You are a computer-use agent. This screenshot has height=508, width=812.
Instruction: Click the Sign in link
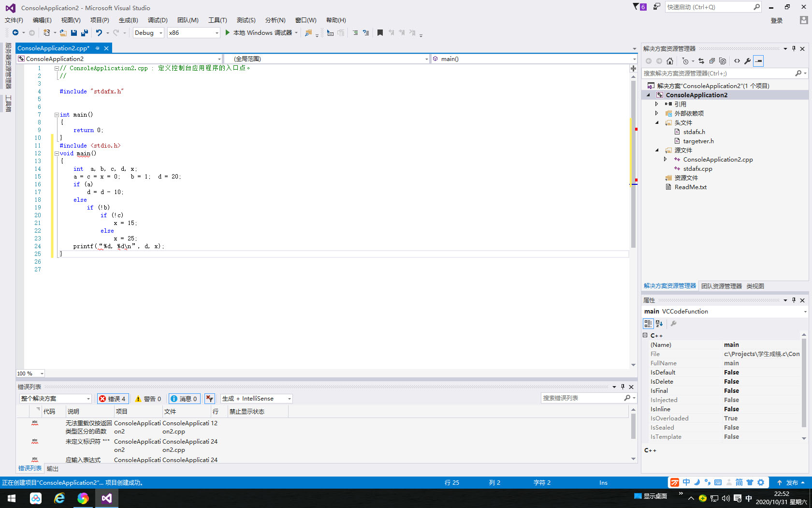[x=776, y=20]
